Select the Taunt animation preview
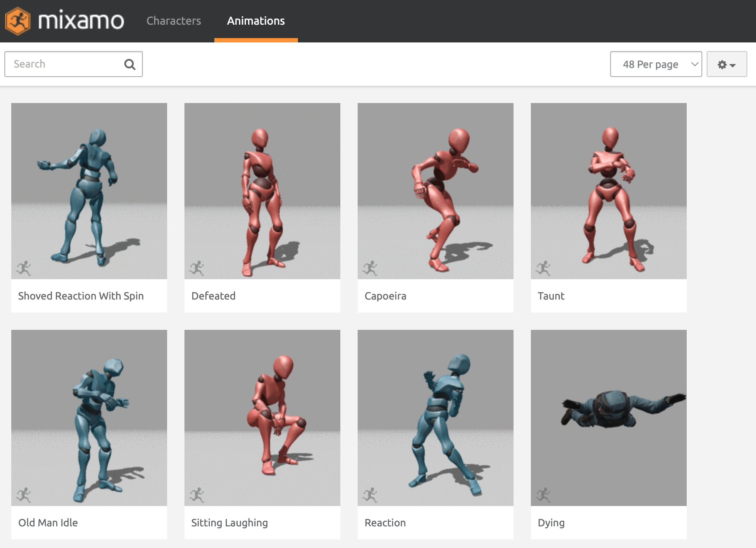This screenshot has width=756, height=548. [608, 190]
